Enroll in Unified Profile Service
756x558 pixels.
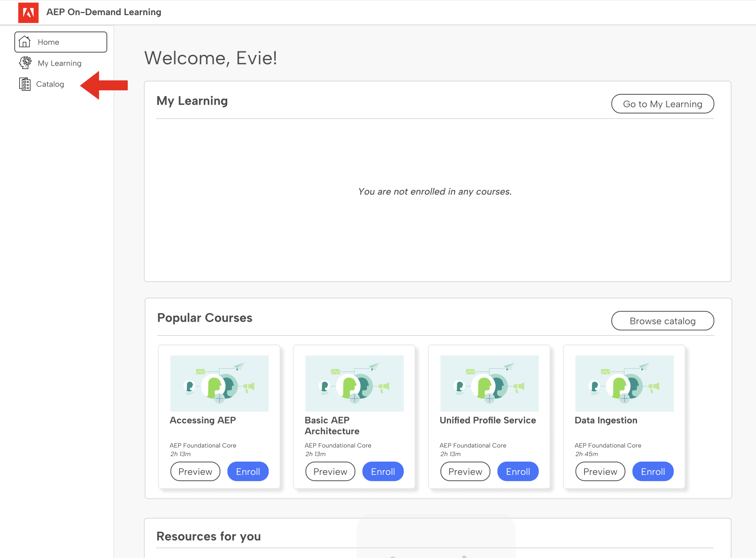(x=518, y=472)
